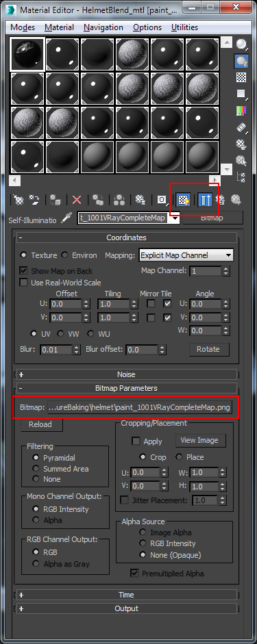257x644 pixels.
Task: Open the Navigation menu
Action: 103,27
